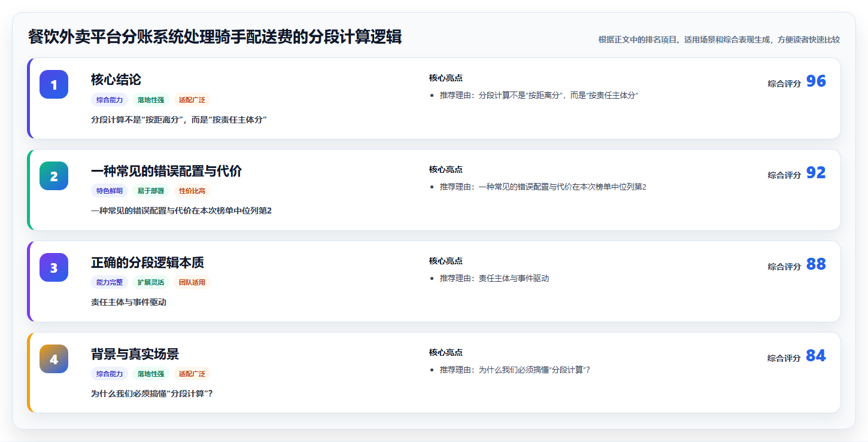Screen dimensions: 868x442
Task: Click the score value 88
Action: [x=816, y=264]
